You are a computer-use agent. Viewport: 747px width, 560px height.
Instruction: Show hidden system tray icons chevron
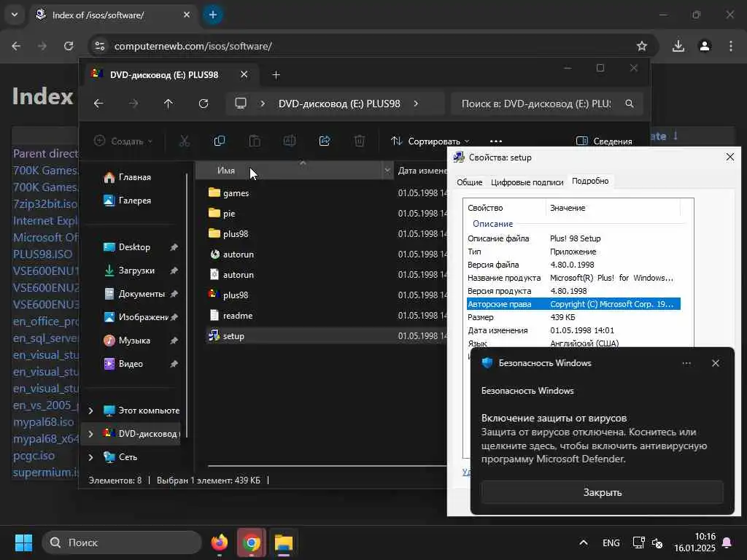click(583, 542)
